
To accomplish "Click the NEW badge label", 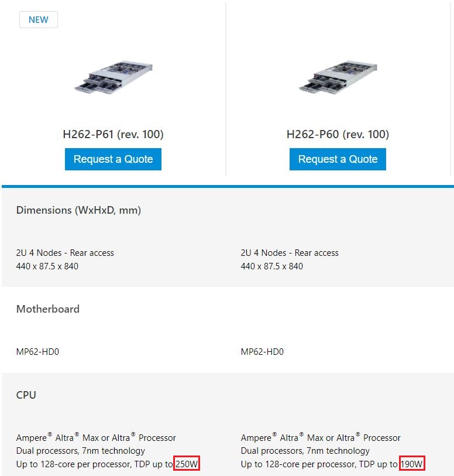I will [x=39, y=19].
